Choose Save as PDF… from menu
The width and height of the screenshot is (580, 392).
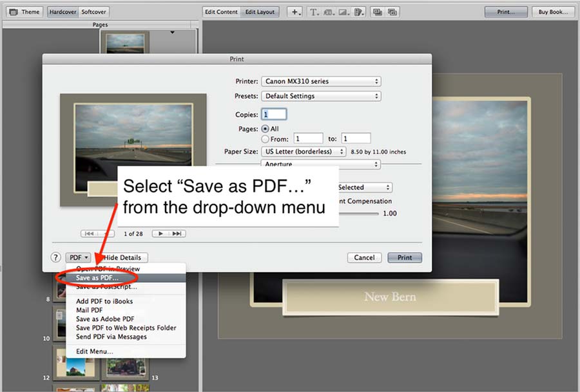tap(97, 277)
